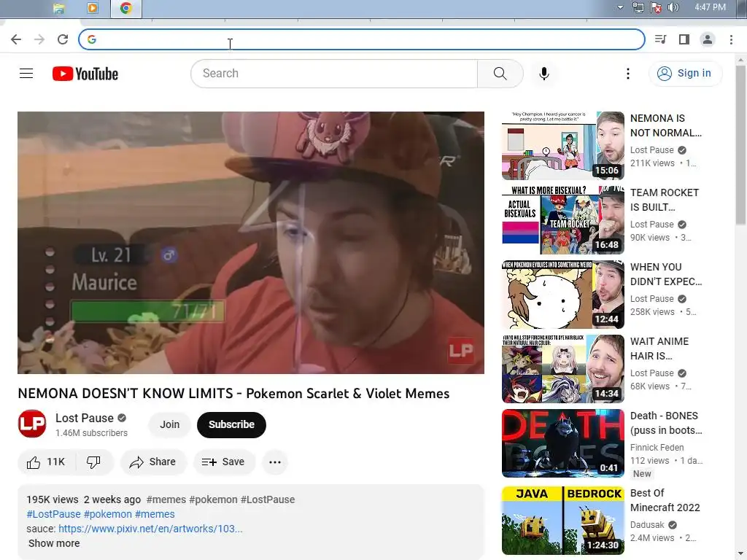
Task: Focus the Chrome address bar
Action: [362, 39]
